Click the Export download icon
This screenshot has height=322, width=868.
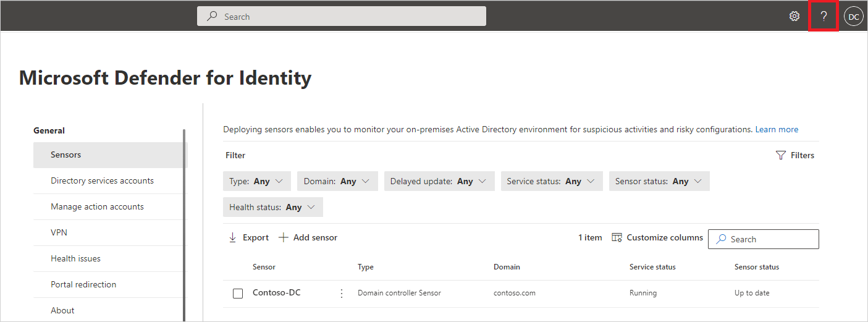(233, 237)
